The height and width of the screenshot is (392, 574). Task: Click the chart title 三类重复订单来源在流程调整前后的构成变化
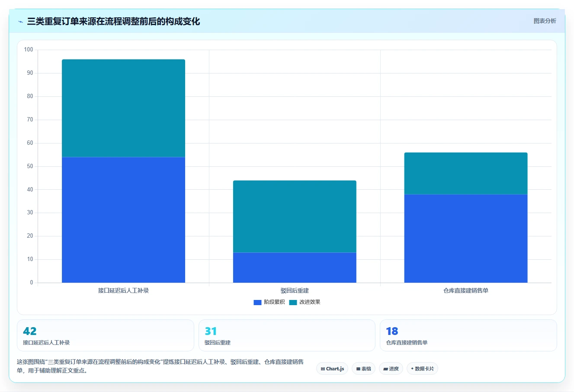click(x=113, y=22)
